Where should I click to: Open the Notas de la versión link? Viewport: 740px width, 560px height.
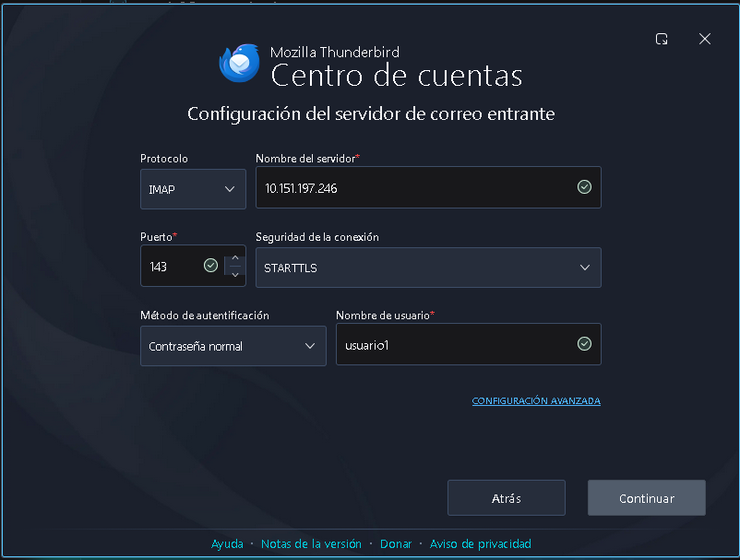click(311, 544)
